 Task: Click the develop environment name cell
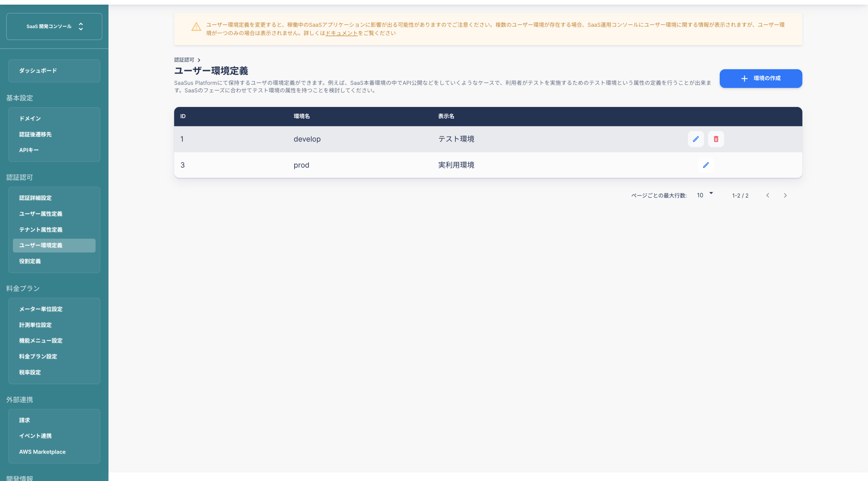click(x=307, y=139)
